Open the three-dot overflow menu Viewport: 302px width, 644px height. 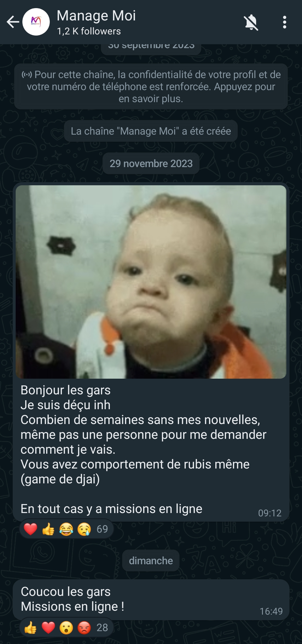284,22
